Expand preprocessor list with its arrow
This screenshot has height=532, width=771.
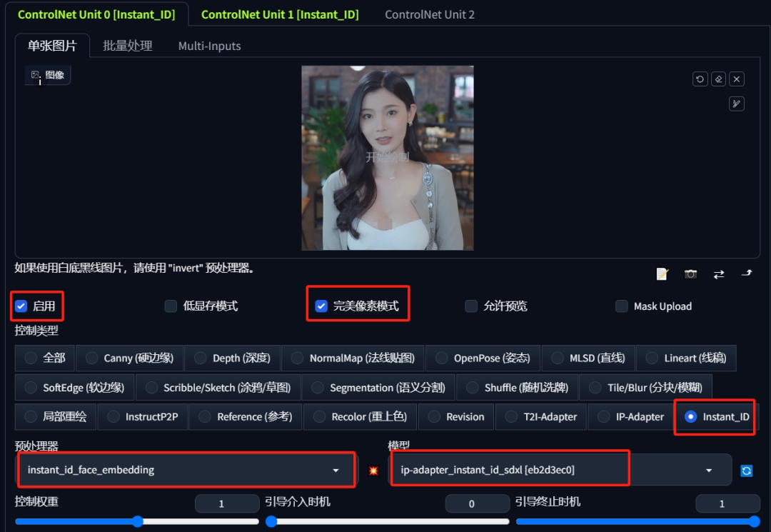[336, 471]
